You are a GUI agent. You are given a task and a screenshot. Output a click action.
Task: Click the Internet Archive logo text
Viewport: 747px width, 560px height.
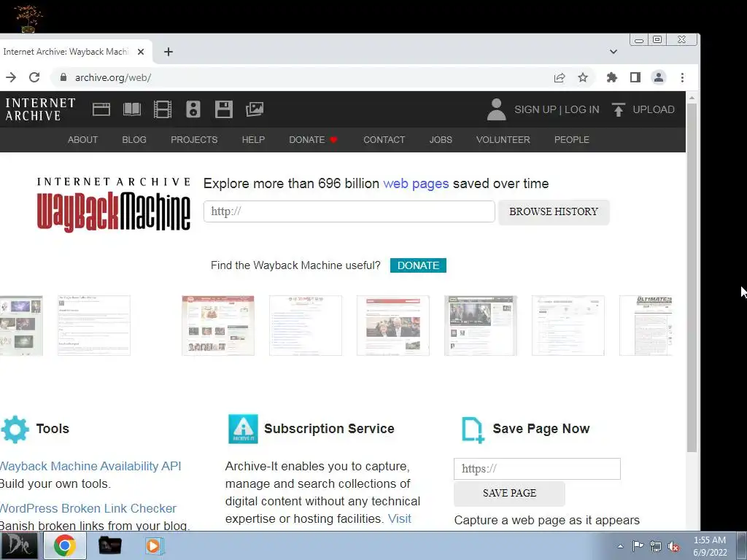[x=41, y=109]
